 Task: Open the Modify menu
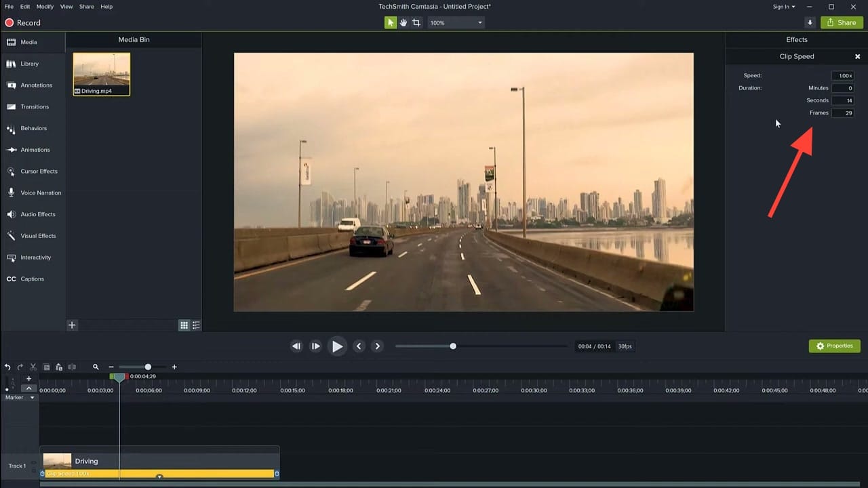point(45,6)
